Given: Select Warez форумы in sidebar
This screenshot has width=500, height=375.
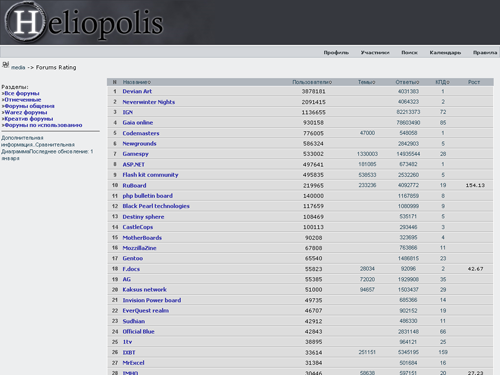Looking at the screenshot, I should [26, 112].
